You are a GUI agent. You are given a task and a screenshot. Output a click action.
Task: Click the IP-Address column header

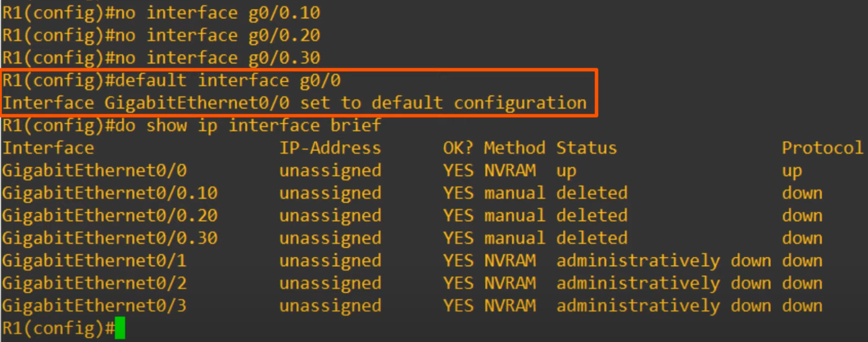[330, 148]
